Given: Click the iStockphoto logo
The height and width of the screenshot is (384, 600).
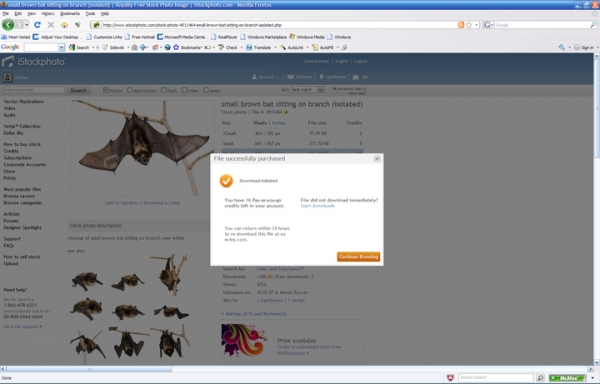Looking at the screenshot, I should [x=34, y=62].
